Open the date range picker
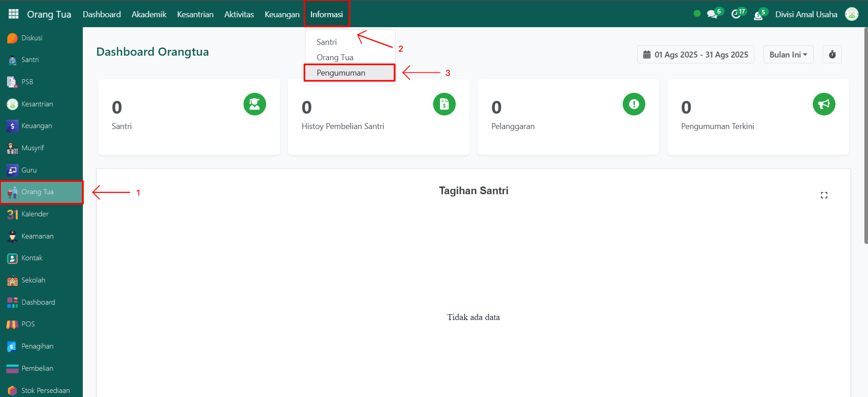868x397 pixels. (696, 55)
